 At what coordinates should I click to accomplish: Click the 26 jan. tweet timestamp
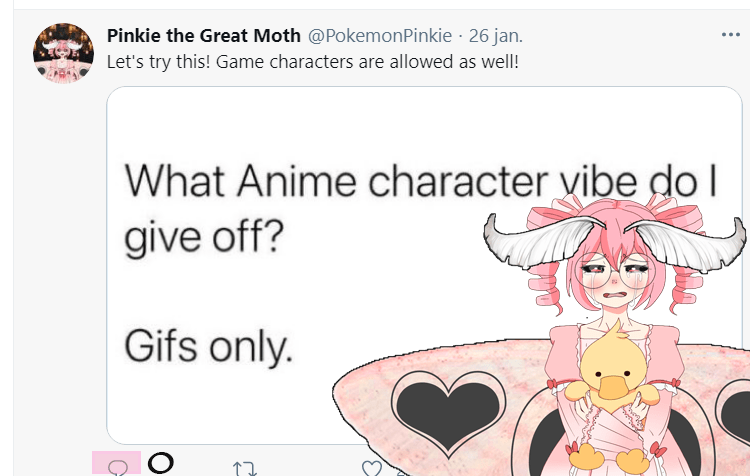click(496, 36)
